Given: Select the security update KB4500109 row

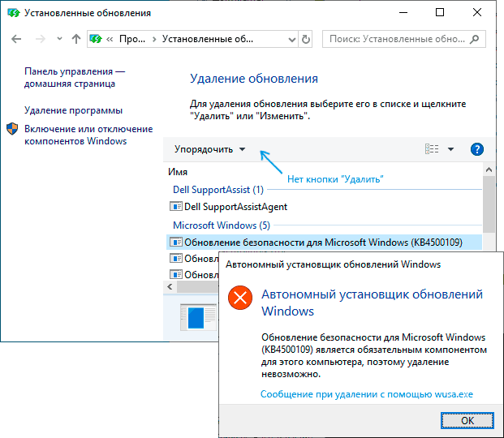Looking at the screenshot, I should pyautogui.click(x=324, y=242).
